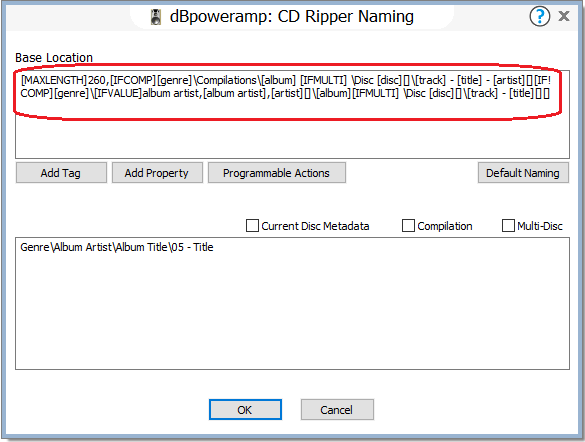Click the preview text 'Genre\Album Artist\Album Title\05 - Title'

click(x=117, y=247)
